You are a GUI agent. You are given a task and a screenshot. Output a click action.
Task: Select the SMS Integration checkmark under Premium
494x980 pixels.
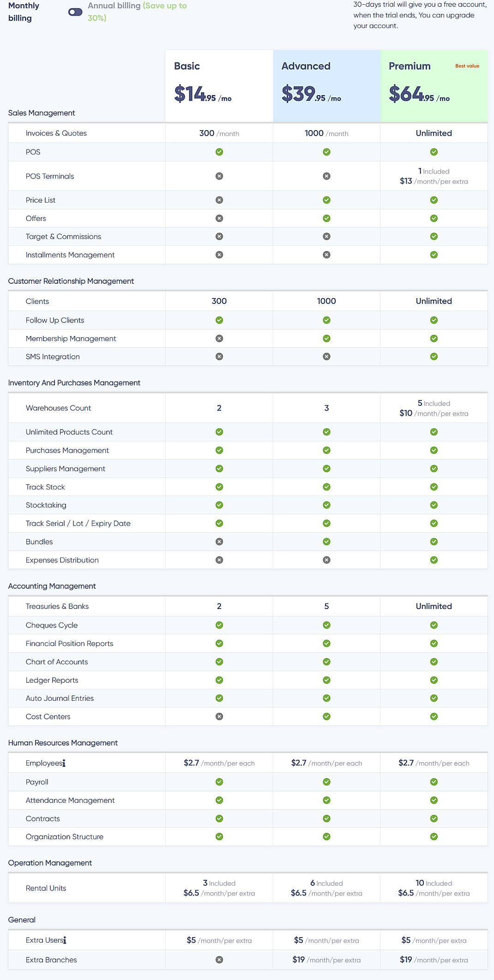pyautogui.click(x=434, y=356)
